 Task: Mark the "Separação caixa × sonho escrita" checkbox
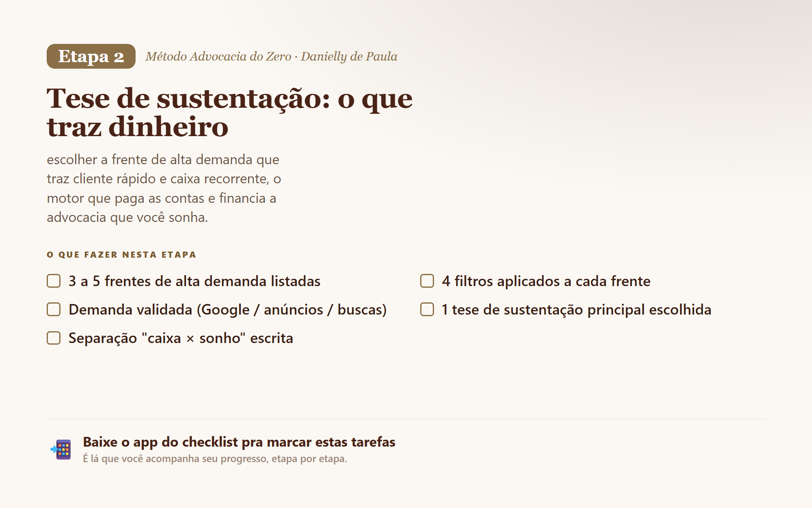[54, 338]
